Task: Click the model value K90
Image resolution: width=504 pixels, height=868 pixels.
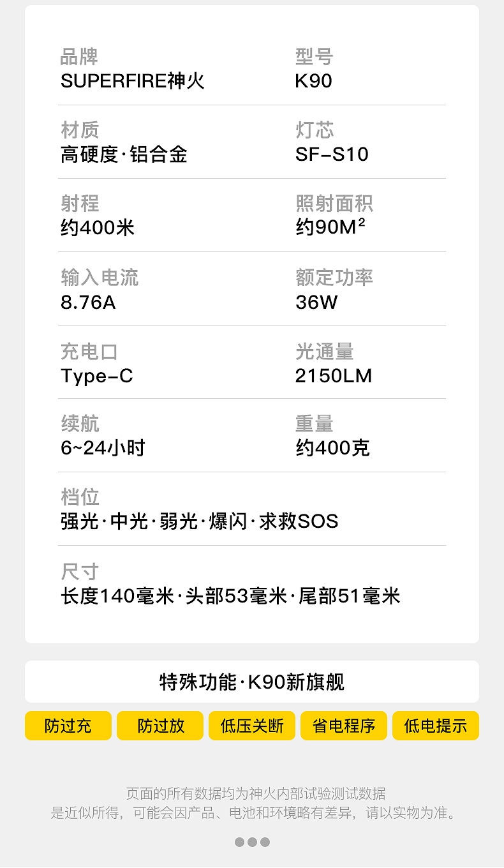Action: point(314,81)
